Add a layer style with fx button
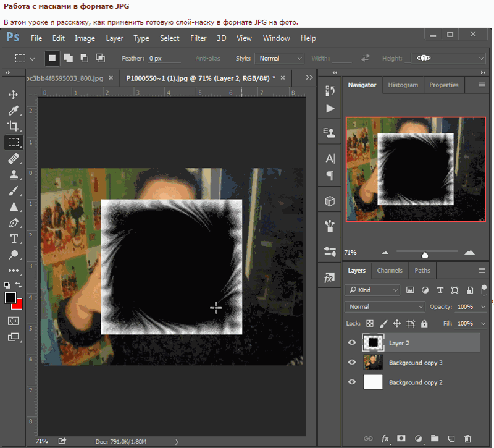Screen dimensions: 494x448 coord(385,439)
